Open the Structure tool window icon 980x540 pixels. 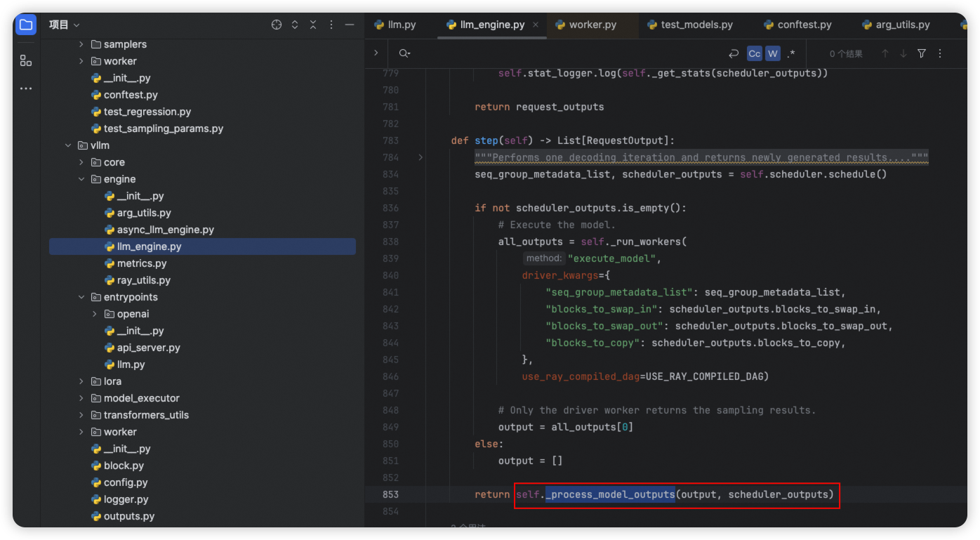[26, 60]
